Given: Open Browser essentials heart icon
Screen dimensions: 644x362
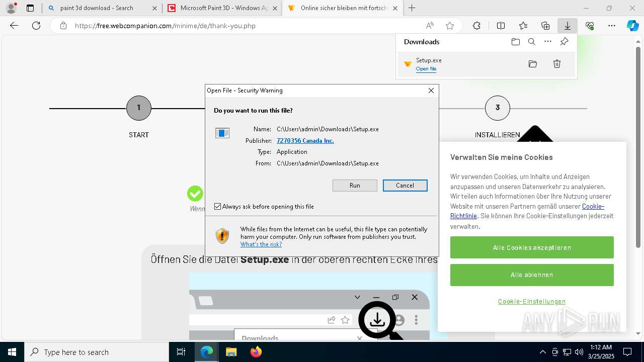Looking at the screenshot, I should coord(590,26).
